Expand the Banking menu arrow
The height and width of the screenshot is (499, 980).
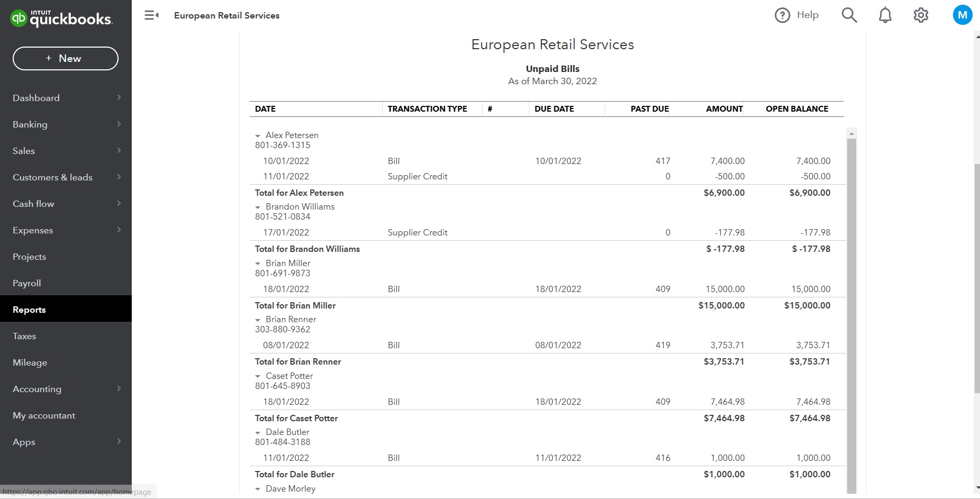click(119, 124)
